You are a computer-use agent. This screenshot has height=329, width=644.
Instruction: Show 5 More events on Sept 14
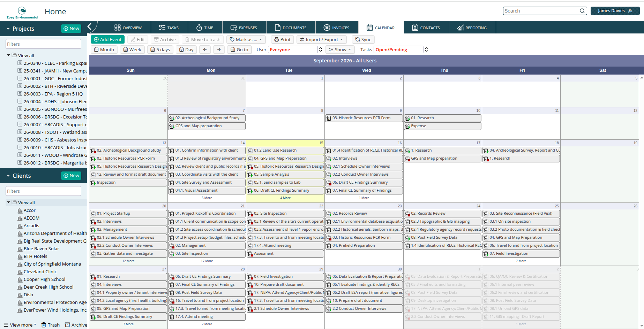click(207, 198)
